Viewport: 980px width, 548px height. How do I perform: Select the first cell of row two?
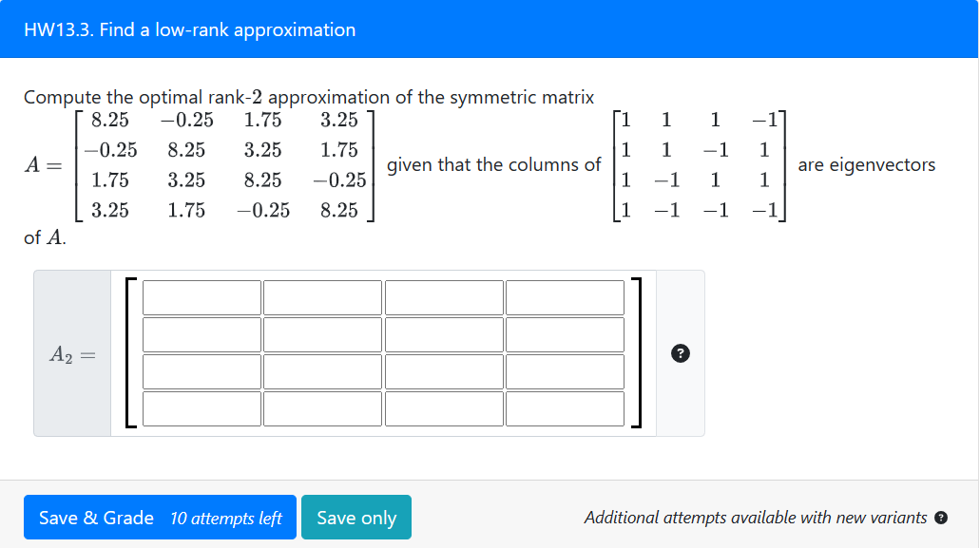201,333
